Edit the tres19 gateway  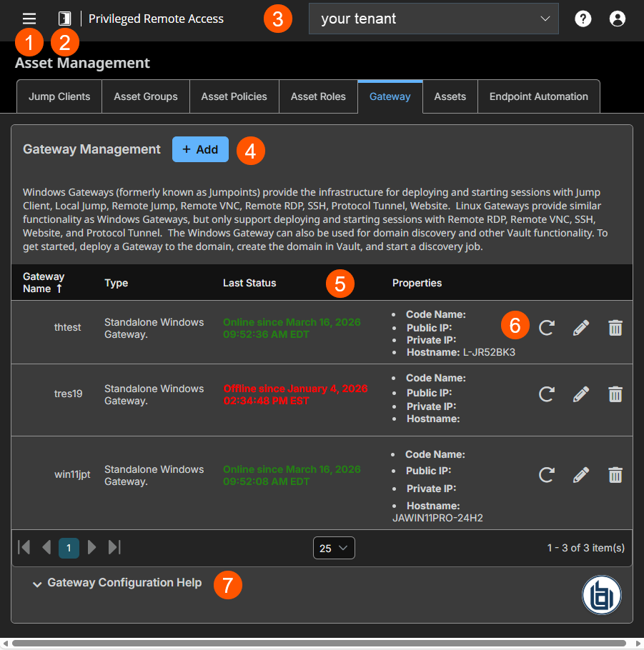(581, 394)
